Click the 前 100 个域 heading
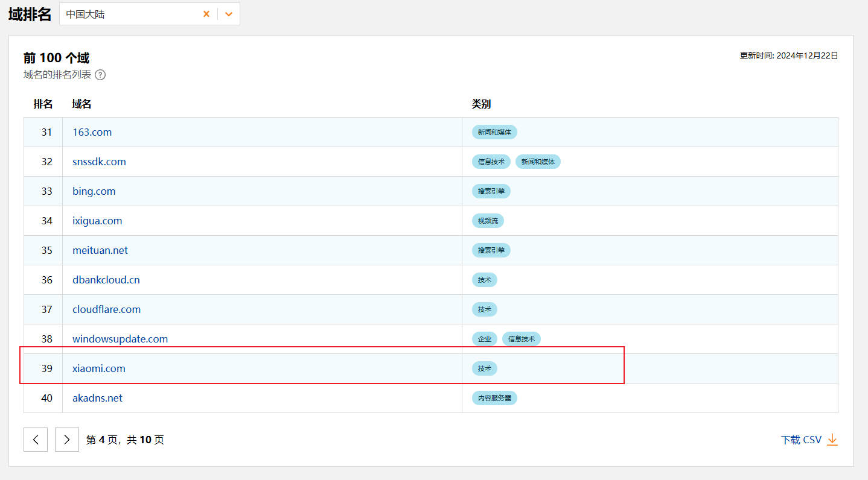 coord(56,58)
